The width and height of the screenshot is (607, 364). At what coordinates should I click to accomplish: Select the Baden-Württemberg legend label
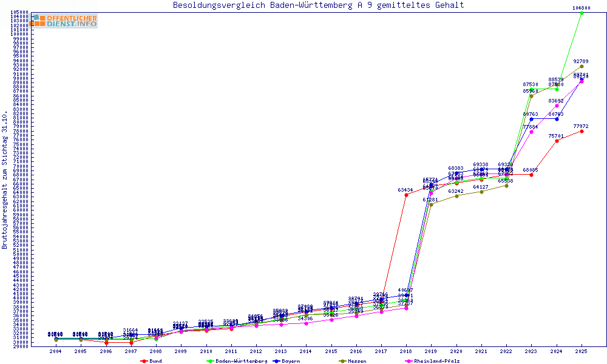coord(242,361)
